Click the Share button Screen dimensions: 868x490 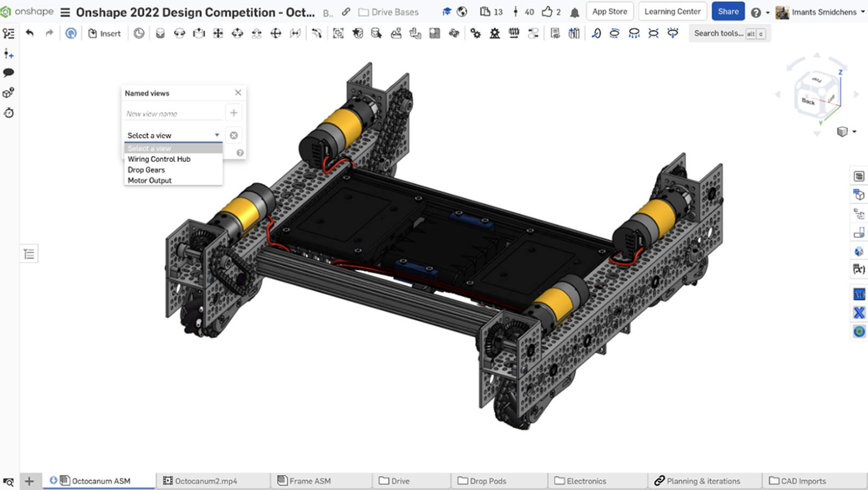click(x=728, y=11)
